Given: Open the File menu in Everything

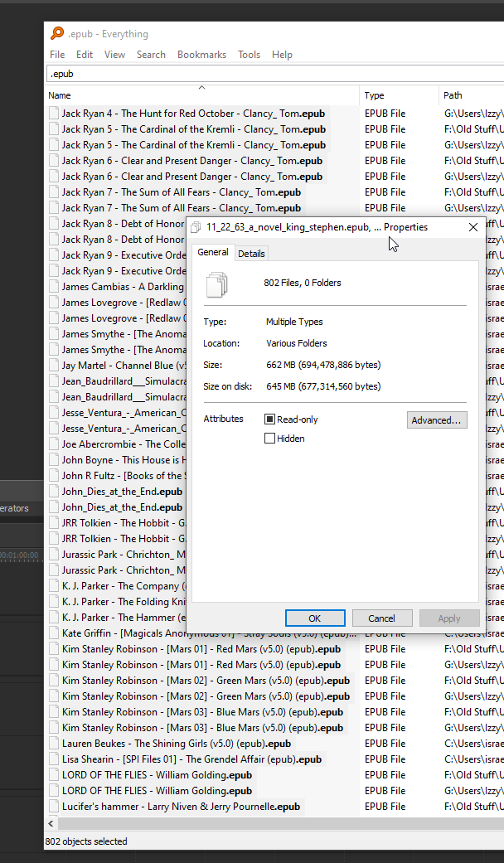Looking at the screenshot, I should pos(56,55).
